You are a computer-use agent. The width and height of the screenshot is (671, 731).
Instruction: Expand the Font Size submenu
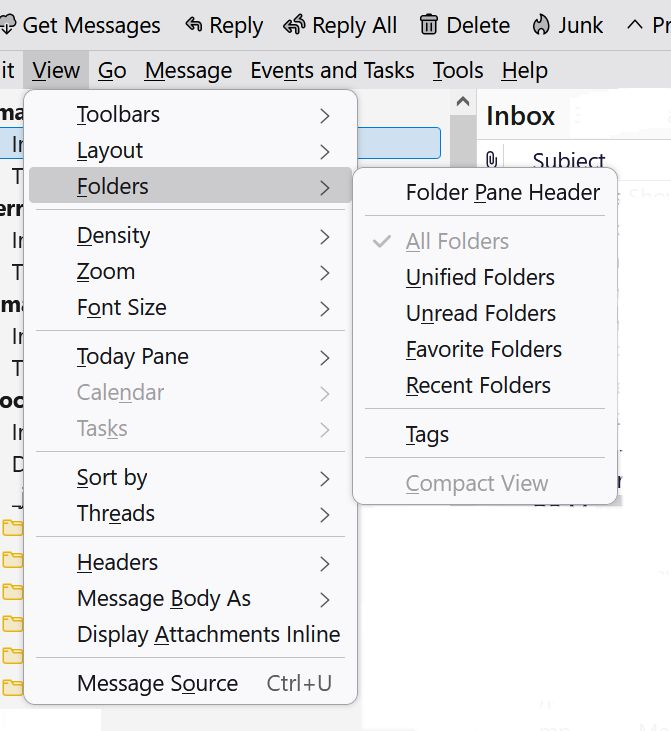click(x=190, y=307)
